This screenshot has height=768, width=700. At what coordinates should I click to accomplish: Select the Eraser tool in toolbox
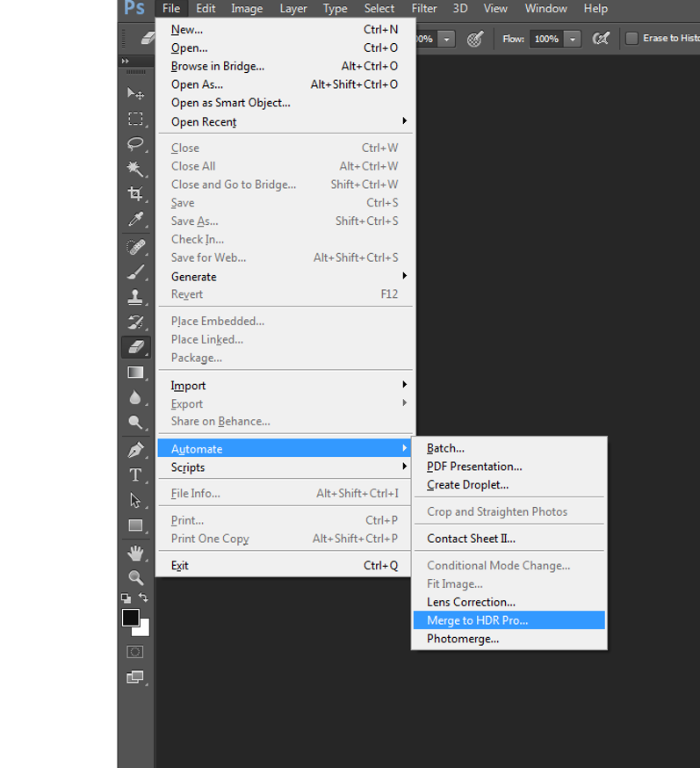pyautogui.click(x=135, y=347)
